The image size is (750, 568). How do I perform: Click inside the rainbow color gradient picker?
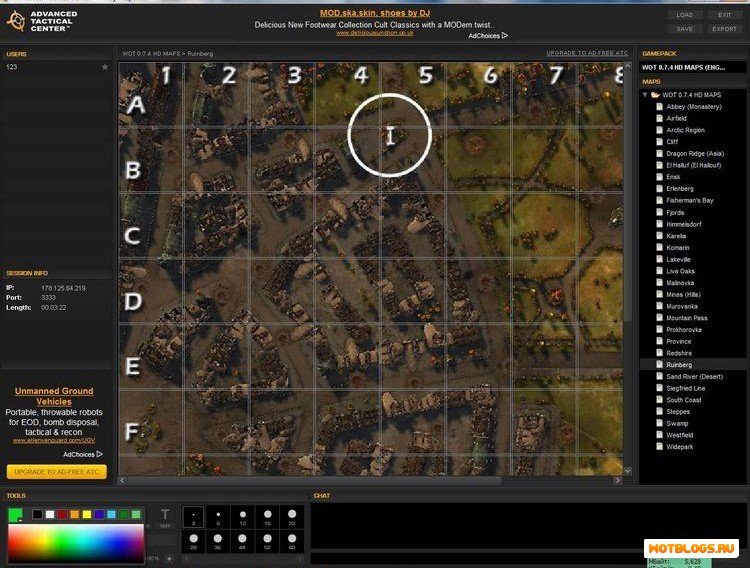76,543
